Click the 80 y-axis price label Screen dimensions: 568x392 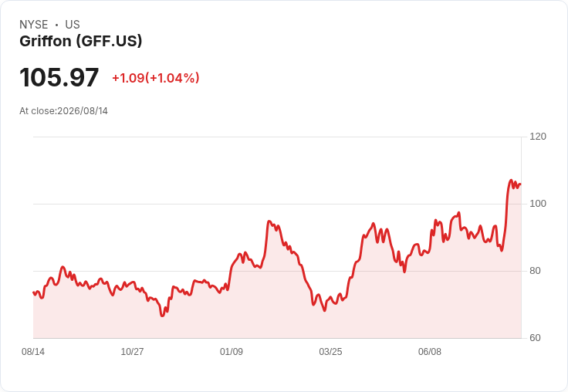coord(535,271)
